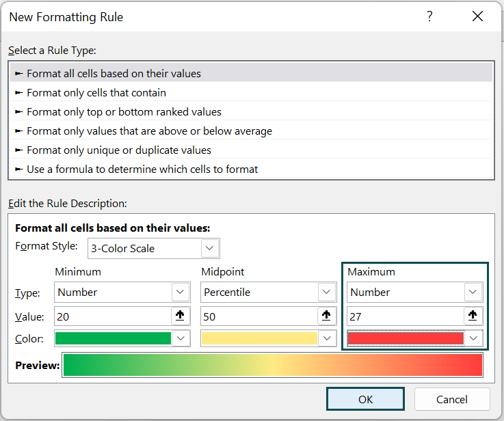Click the 'Midpoint' column heading
This screenshot has height=421, width=504.
point(223,272)
